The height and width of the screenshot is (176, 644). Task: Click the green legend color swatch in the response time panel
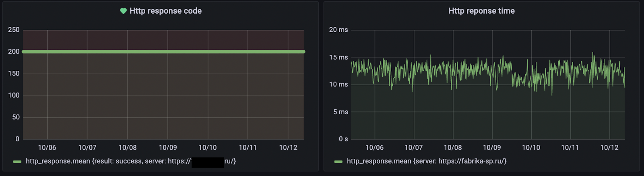pos(339,162)
